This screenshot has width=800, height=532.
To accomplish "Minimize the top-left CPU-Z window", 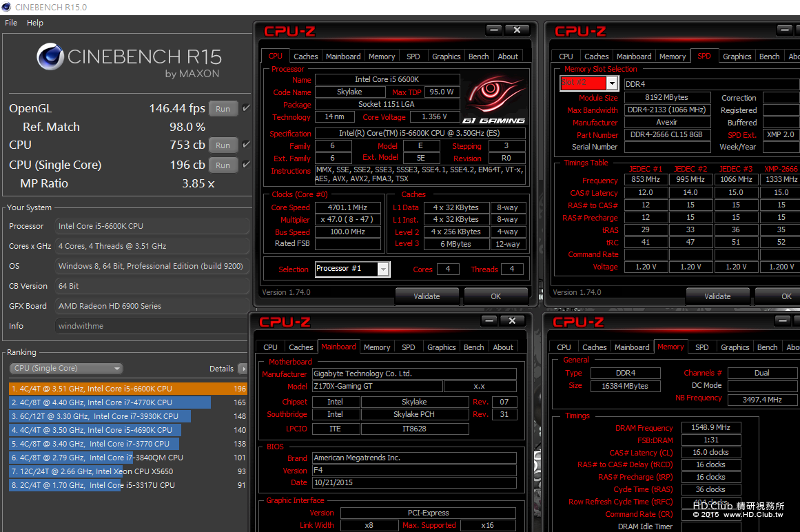I will (493, 30).
